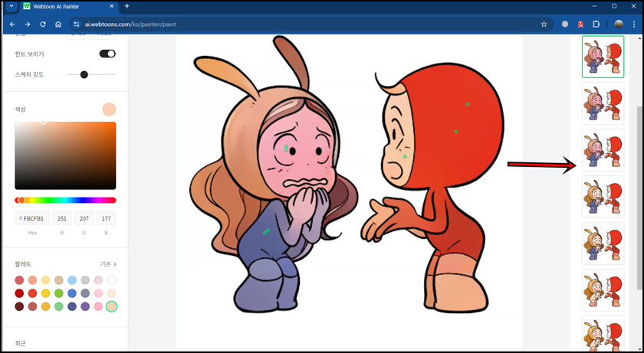Close the Webtoon AI Painter tab
This screenshot has width=644, height=353.
point(113,7)
